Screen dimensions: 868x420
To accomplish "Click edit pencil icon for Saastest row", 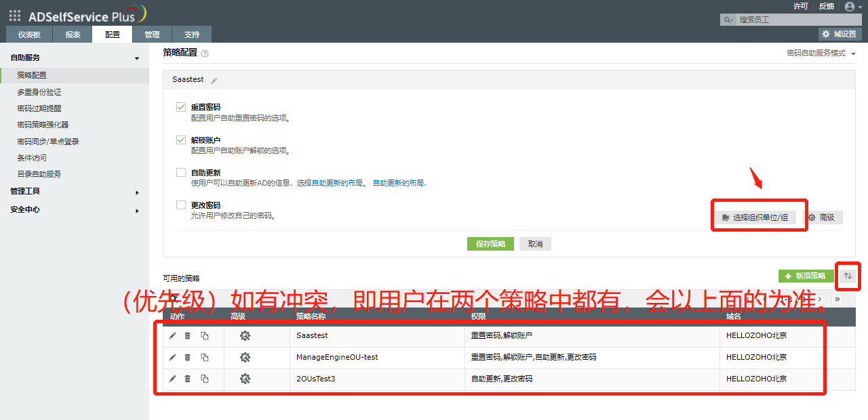I will 172,336.
